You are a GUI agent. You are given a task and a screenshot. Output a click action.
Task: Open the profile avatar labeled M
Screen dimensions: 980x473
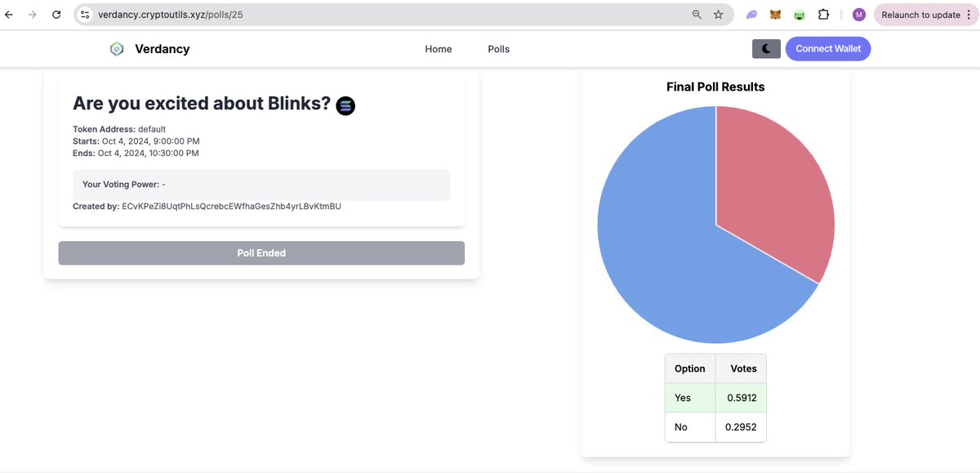[859, 15]
